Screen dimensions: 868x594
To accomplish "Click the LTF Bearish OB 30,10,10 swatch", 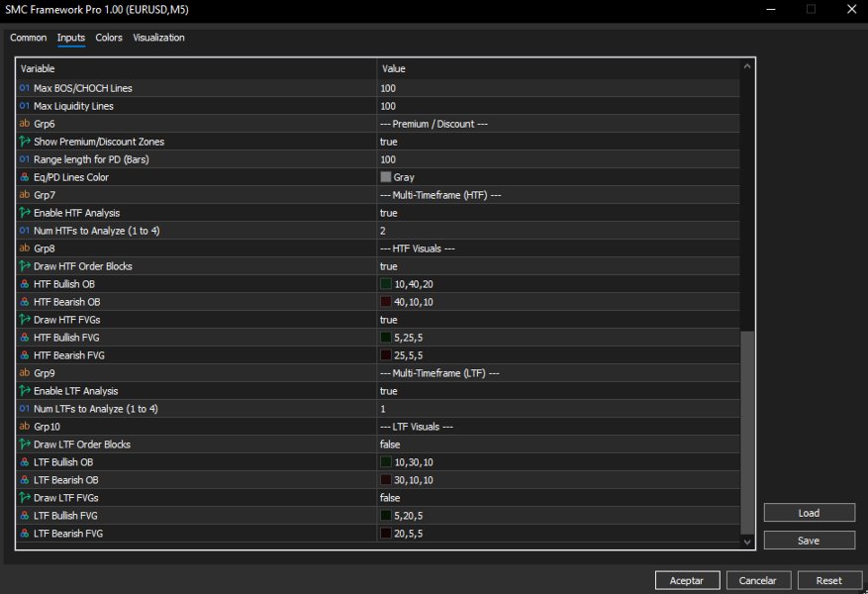I will pyautogui.click(x=386, y=480).
